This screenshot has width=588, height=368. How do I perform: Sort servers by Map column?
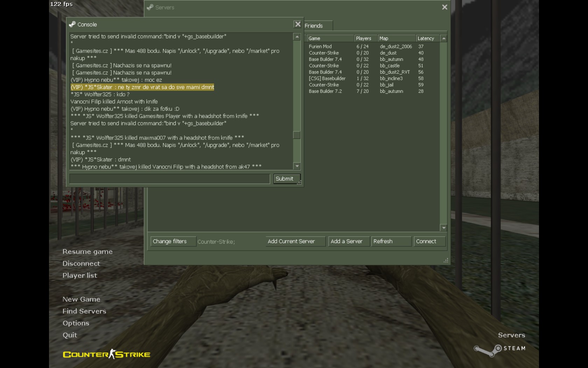pyautogui.click(x=397, y=38)
